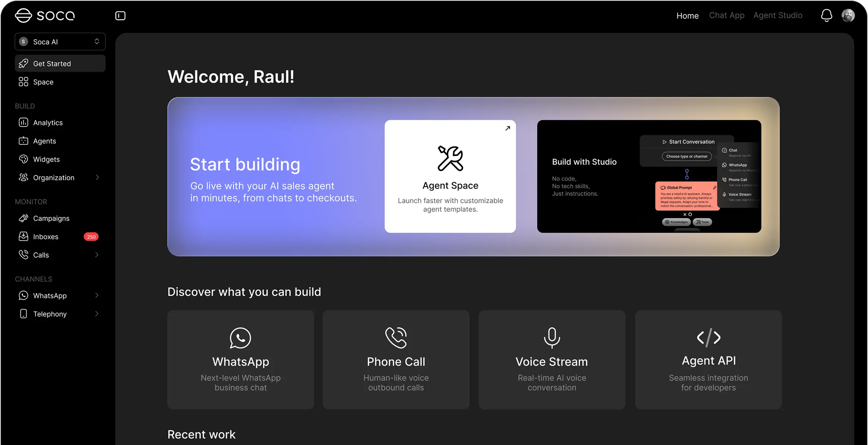
Task: Expand the WhatsApp channel chevron
Action: pos(97,295)
